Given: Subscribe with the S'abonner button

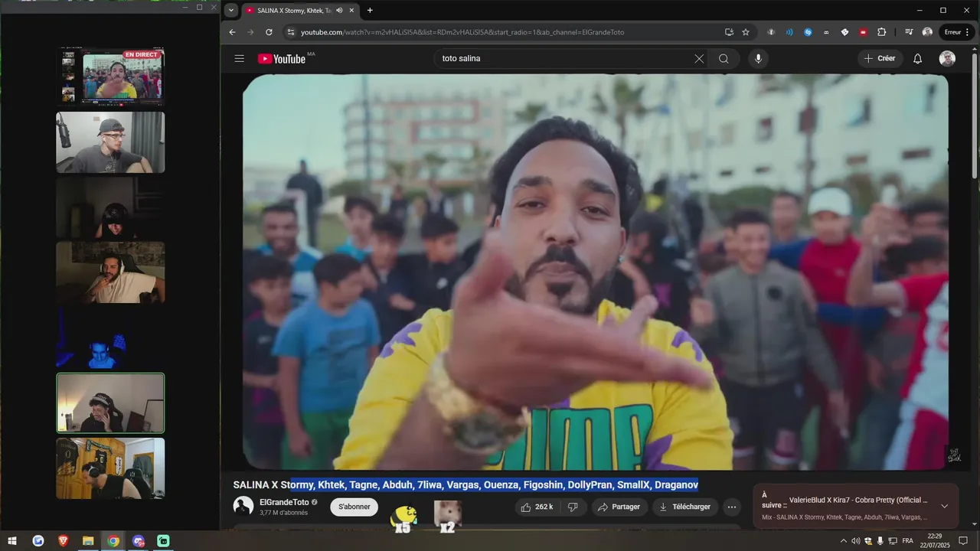Looking at the screenshot, I should pyautogui.click(x=354, y=507).
